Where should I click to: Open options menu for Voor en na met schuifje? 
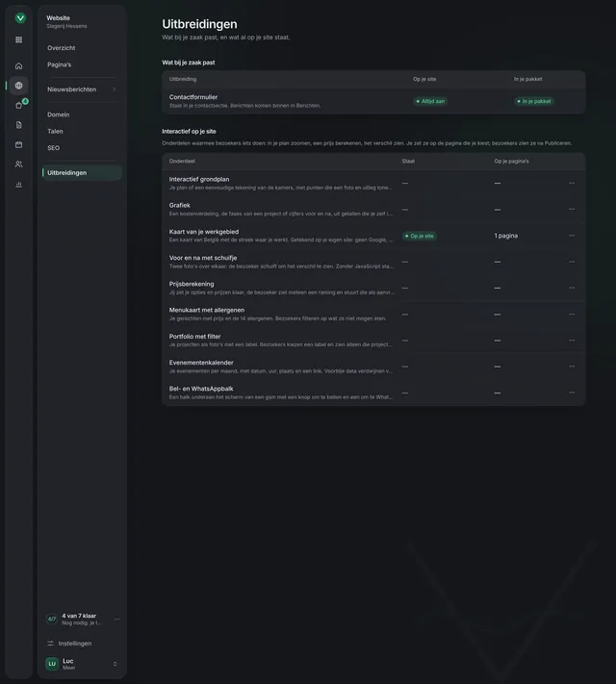click(572, 262)
